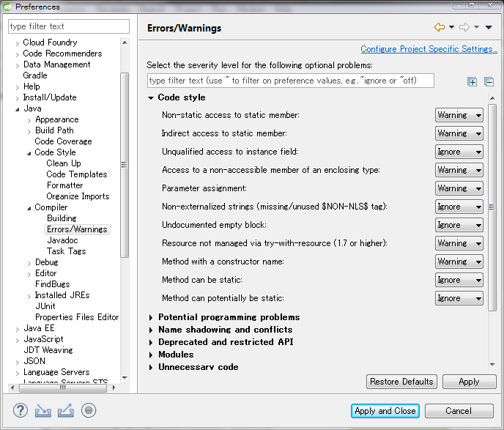This screenshot has height=430, width=504.
Task: Select Javadoc in the Compiler tree
Action: (x=62, y=240)
